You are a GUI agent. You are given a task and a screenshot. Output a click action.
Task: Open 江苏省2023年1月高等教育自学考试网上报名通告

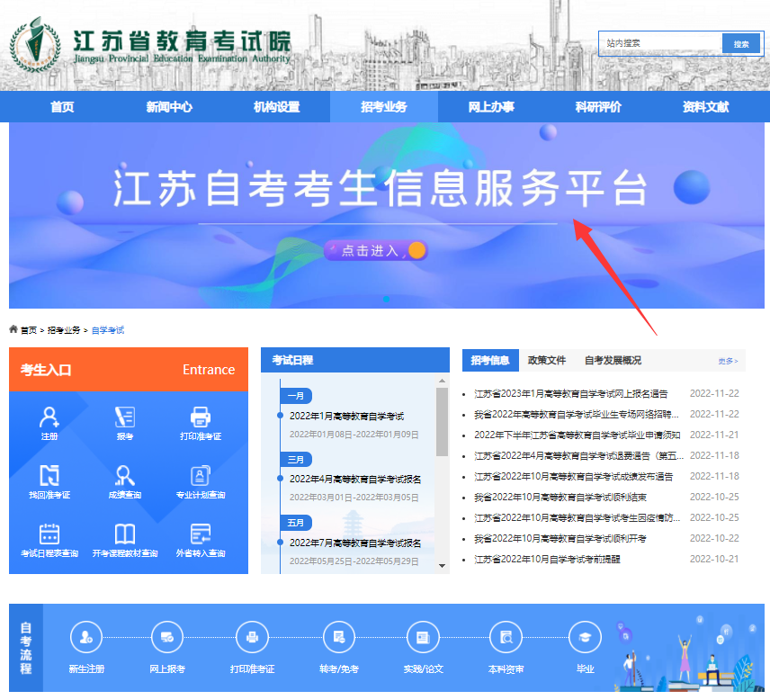tap(570, 393)
